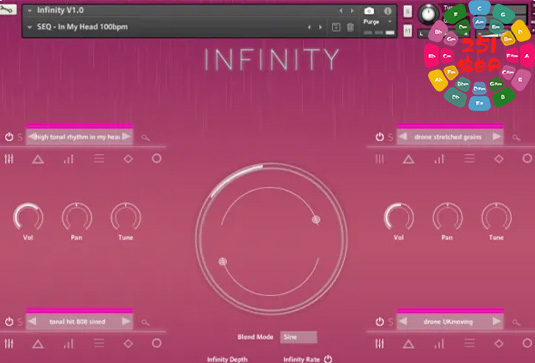Open diamond tab of drone UKmoving layer
Screen dimensions: 535x363
[x=499, y=344]
